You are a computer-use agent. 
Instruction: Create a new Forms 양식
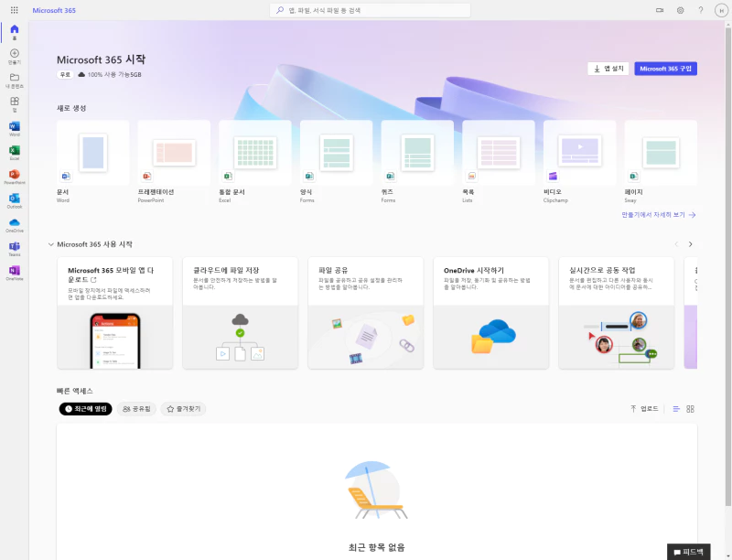pyautogui.click(x=337, y=161)
